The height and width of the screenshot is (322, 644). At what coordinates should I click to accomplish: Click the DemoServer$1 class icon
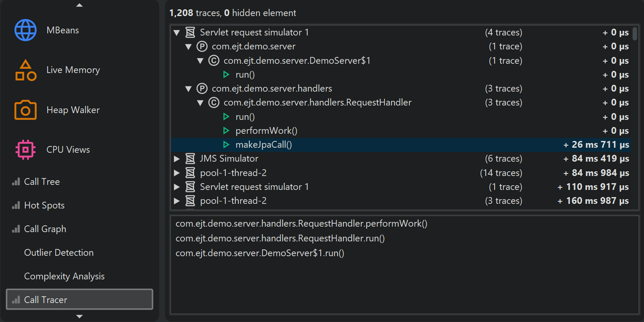tap(214, 61)
